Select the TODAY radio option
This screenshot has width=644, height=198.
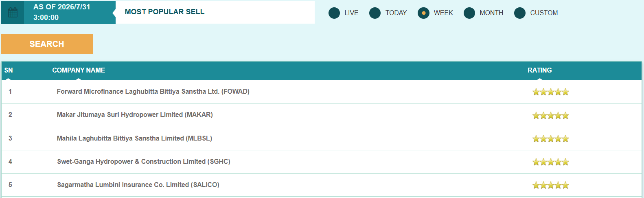375,13
